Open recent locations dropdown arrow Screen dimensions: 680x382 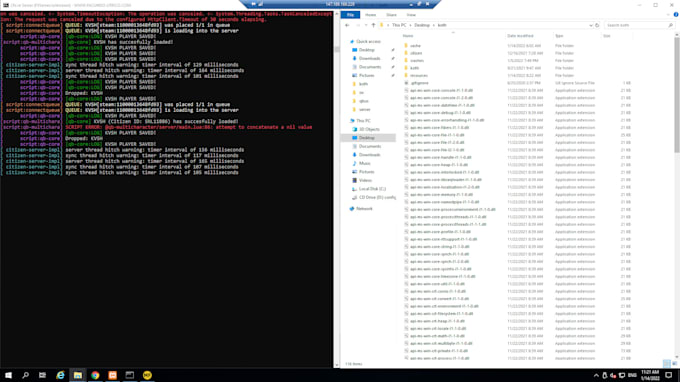(366, 25)
